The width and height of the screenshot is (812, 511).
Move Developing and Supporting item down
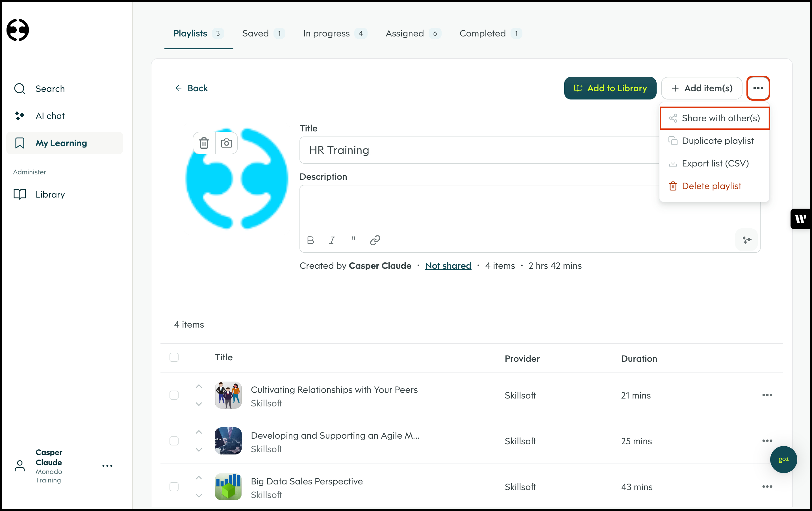(199, 450)
